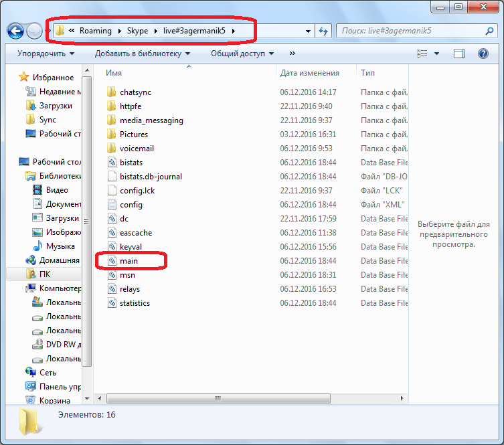504x445 pixels.
Task: Click the Избранное star icon
Action: click(24, 77)
